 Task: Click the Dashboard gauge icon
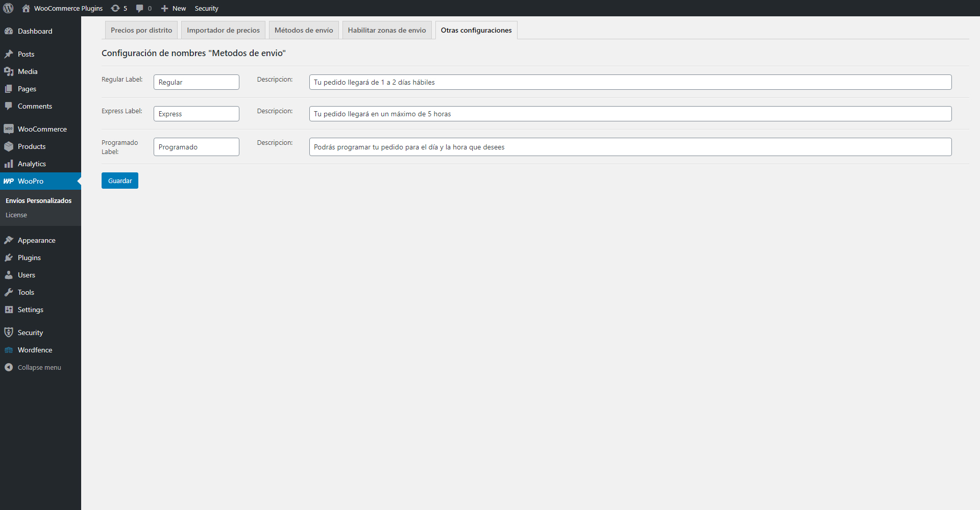click(9, 31)
